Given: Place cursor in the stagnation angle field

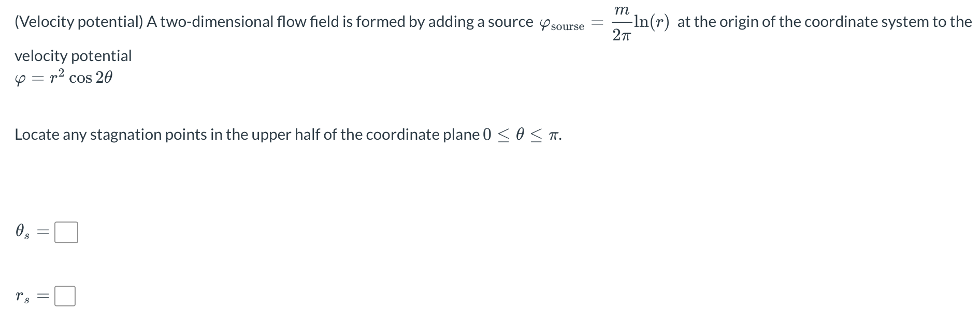Looking at the screenshot, I should 66,233.
